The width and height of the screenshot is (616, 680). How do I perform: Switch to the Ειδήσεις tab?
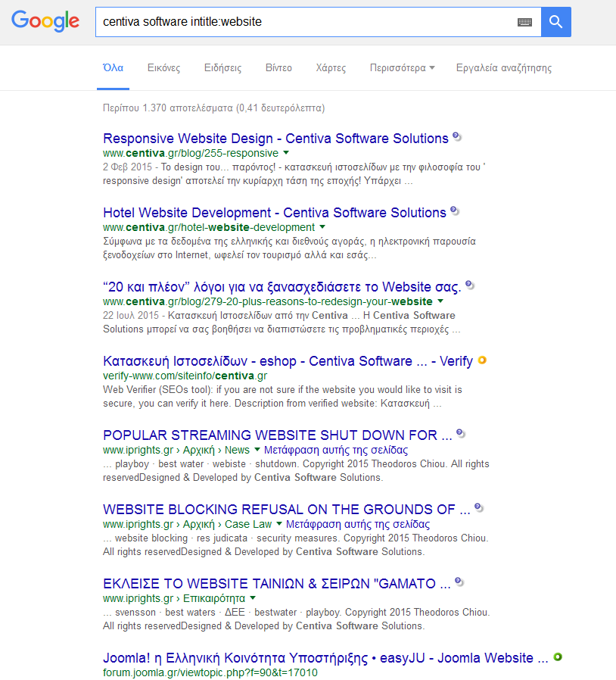click(x=222, y=68)
